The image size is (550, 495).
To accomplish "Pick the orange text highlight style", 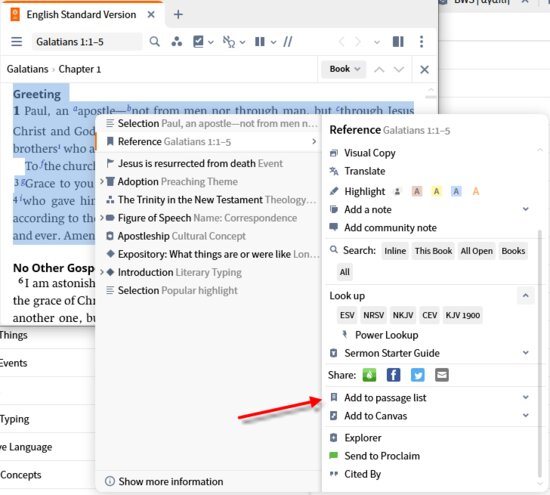I will 476,192.
